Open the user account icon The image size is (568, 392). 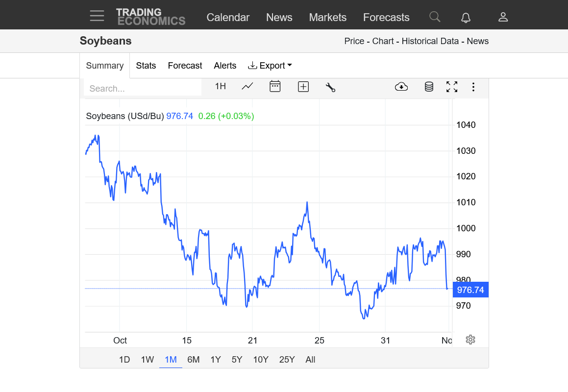point(503,17)
